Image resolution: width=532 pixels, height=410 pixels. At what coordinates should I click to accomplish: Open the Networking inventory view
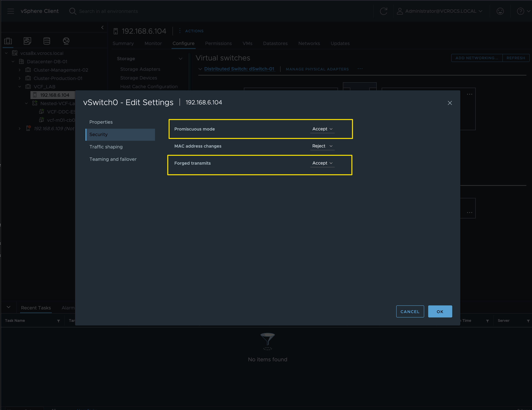[66, 41]
